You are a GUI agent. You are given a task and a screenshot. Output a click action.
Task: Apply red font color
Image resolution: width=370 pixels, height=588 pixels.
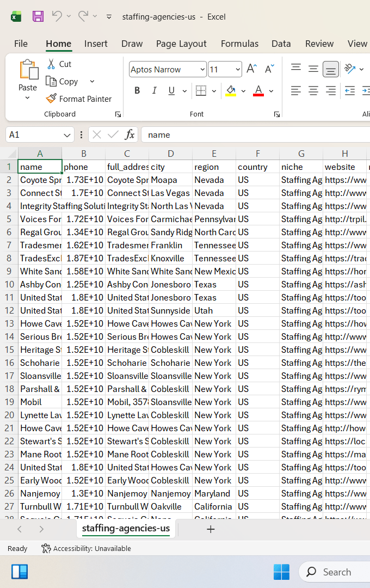tap(258, 90)
